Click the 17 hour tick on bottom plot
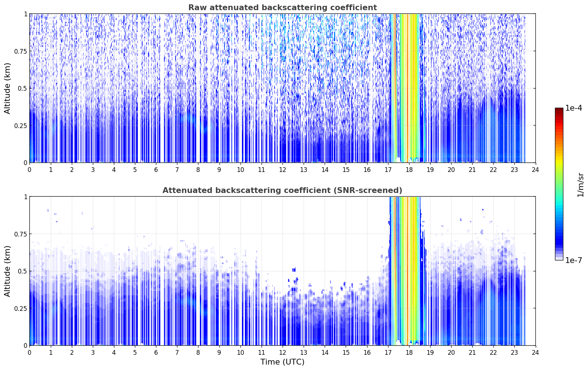The image size is (588, 370). [x=388, y=352]
